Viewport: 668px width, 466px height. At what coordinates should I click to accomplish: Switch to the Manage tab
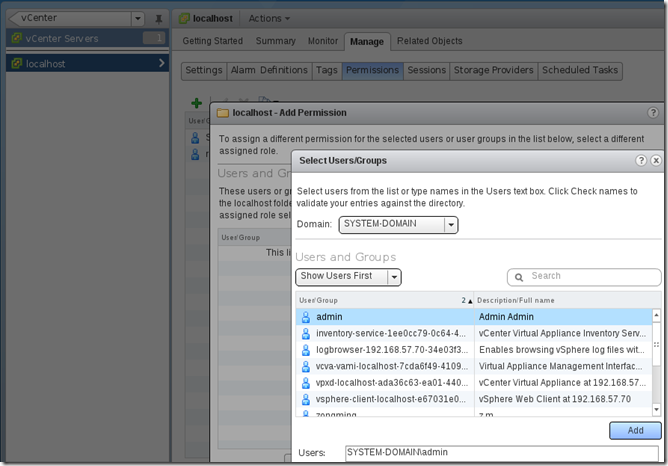click(367, 42)
